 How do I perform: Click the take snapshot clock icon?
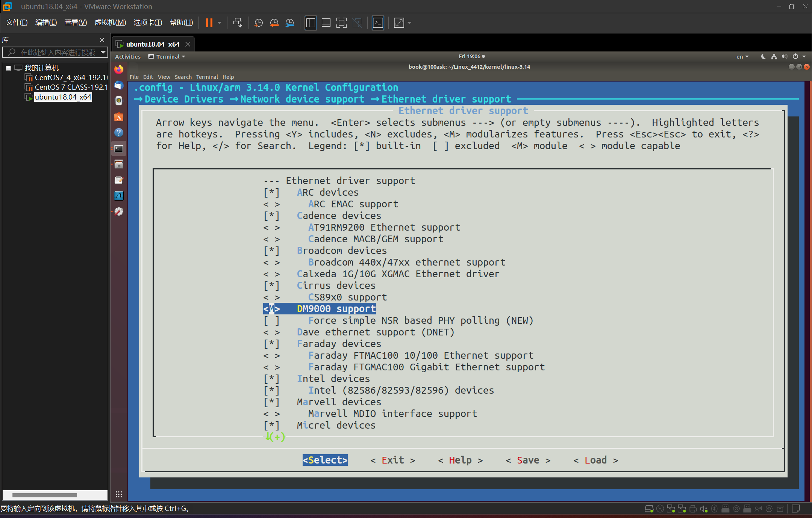[258, 23]
